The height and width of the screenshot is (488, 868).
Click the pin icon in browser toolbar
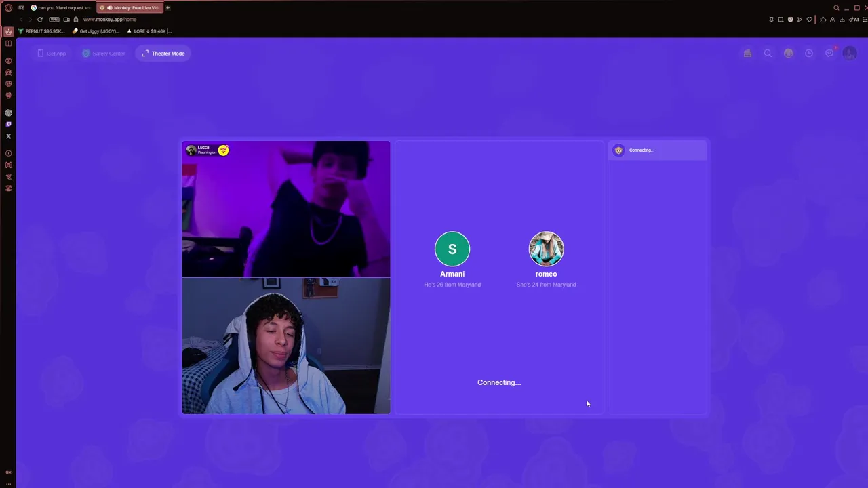(771, 20)
